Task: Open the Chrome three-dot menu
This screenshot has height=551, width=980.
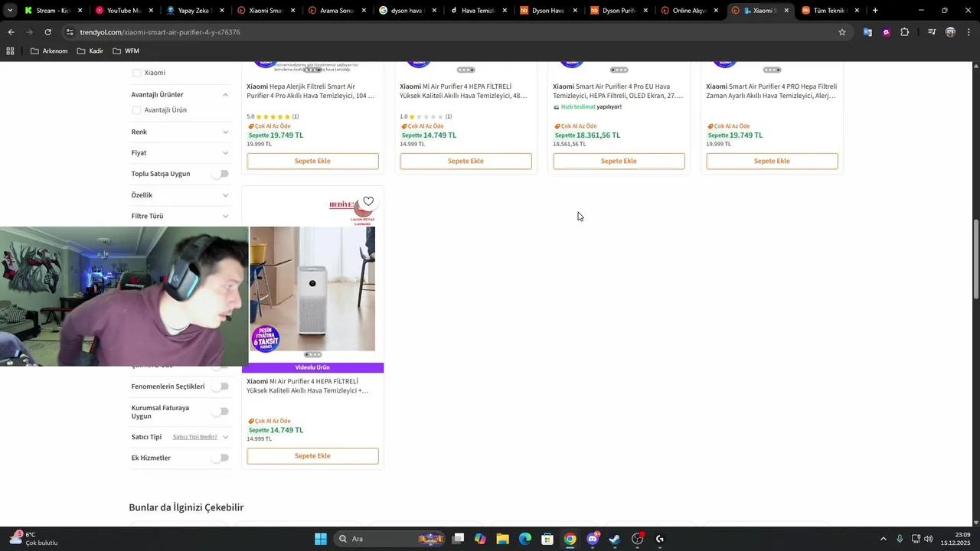Action: coord(968,32)
